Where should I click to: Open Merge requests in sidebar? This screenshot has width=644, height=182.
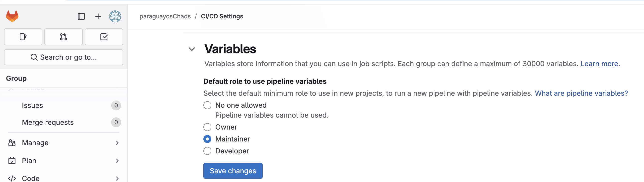pyautogui.click(x=64, y=122)
